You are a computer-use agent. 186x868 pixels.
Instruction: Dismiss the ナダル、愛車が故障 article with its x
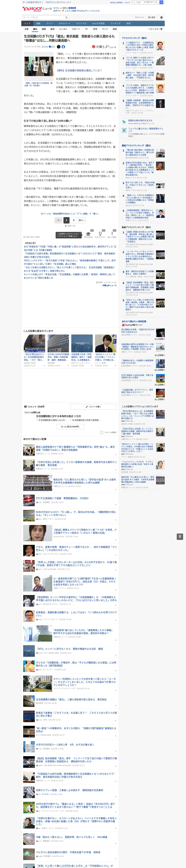116,555
